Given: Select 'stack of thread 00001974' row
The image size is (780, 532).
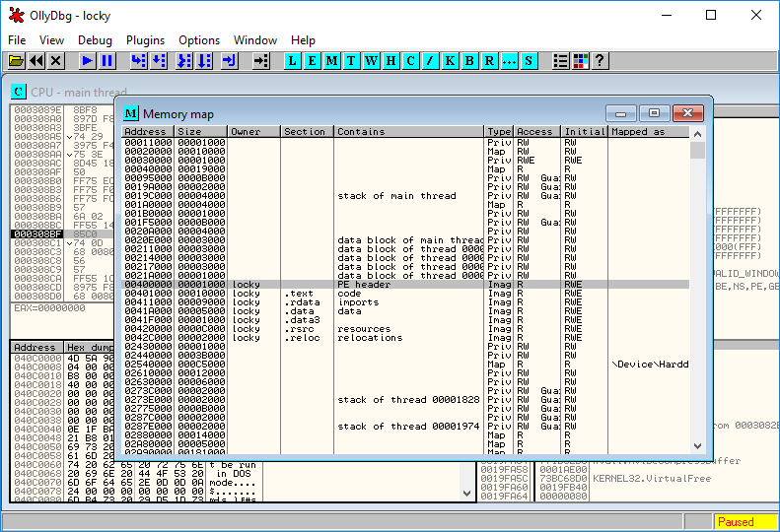Looking at the screenshot, I should click(405, 427).
